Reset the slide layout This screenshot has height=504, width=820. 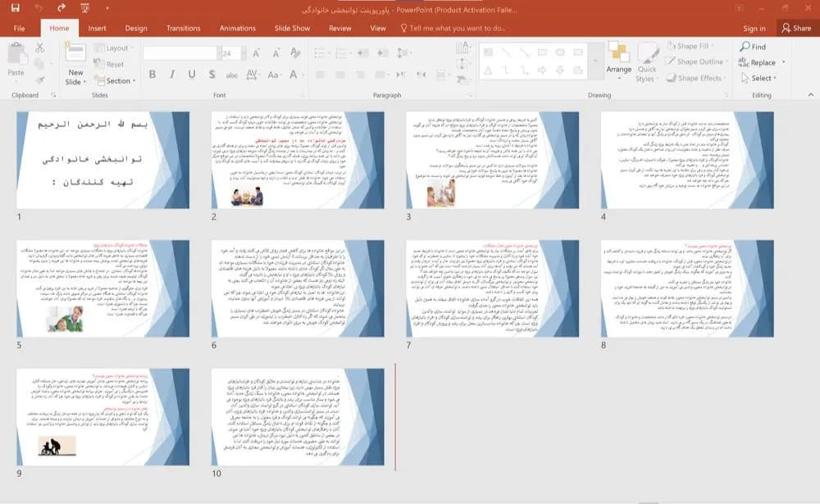(x=109, y=64)
